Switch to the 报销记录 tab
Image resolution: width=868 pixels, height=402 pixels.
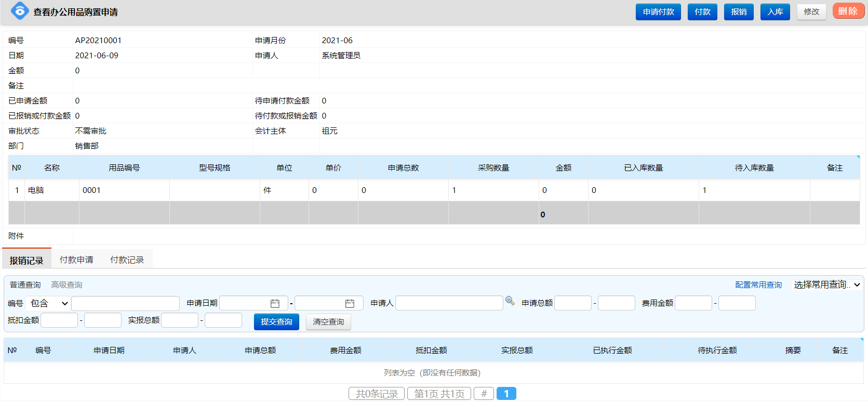(x=26, y=260)
